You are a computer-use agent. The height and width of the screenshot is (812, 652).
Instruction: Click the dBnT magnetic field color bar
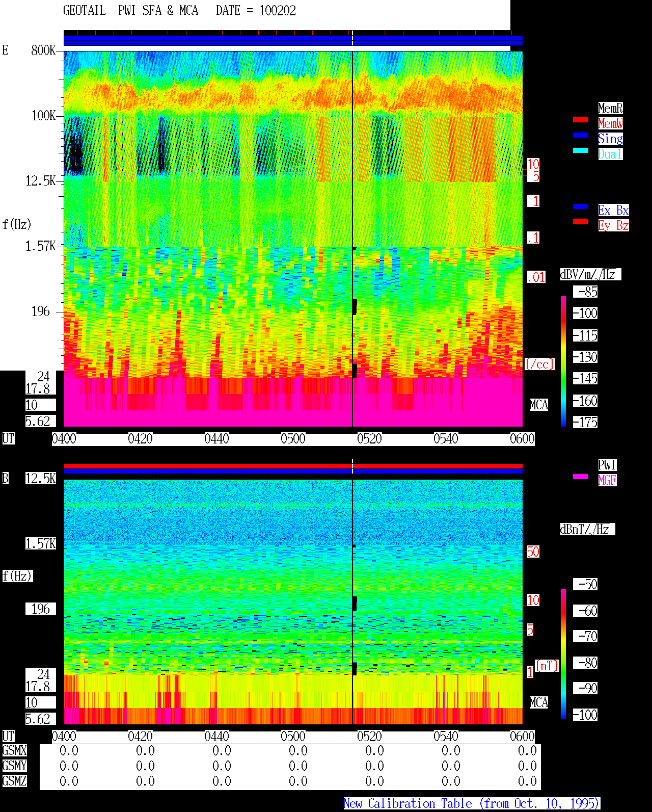pyautogui.click(x=563, y=654)
